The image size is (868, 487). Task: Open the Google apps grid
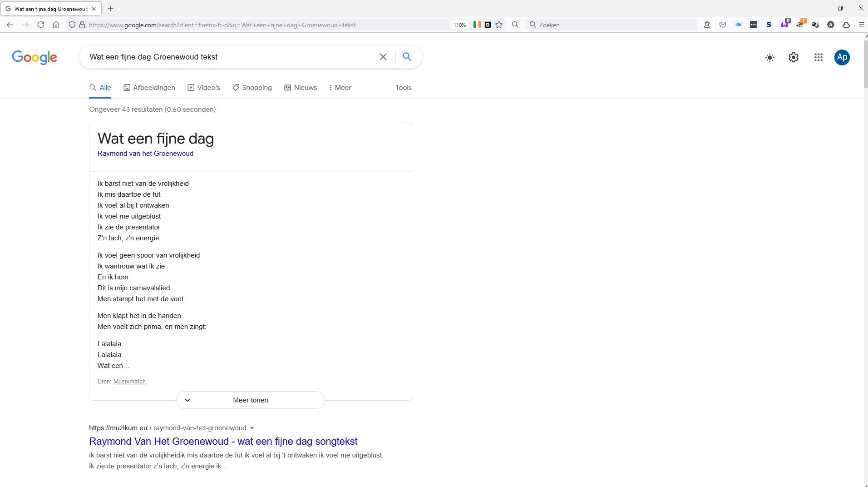coord(819,57)
